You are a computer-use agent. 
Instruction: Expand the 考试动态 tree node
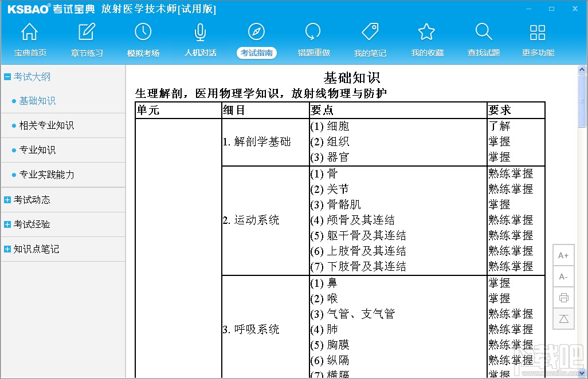pyautogui.click(x=7, y=200)
